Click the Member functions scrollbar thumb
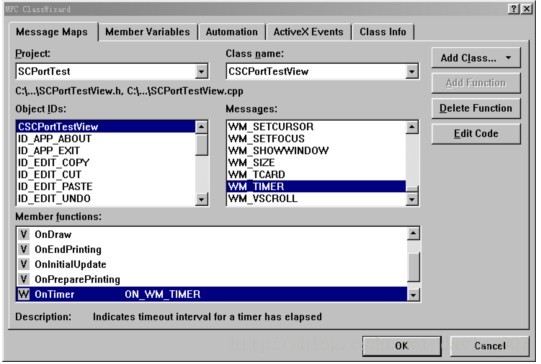The width and height of the screenshot is (541, 364). tap(413, 267)
